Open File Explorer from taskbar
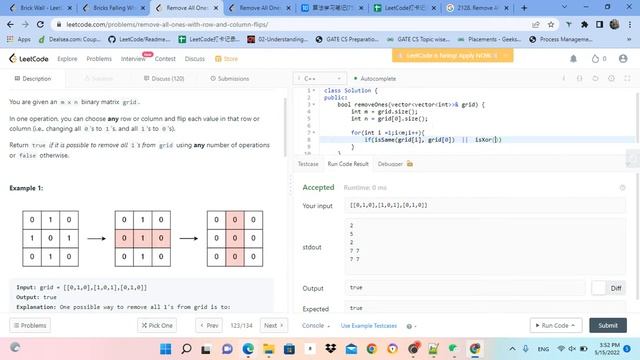Viewport: 640px width, 360px height. (x=269, y=349)
